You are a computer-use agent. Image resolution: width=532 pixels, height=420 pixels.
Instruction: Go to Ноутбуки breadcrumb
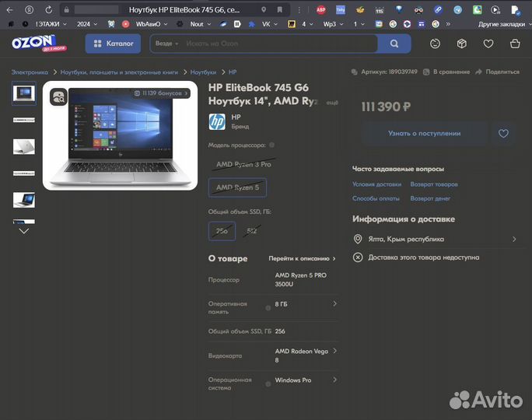click(203, 72)
